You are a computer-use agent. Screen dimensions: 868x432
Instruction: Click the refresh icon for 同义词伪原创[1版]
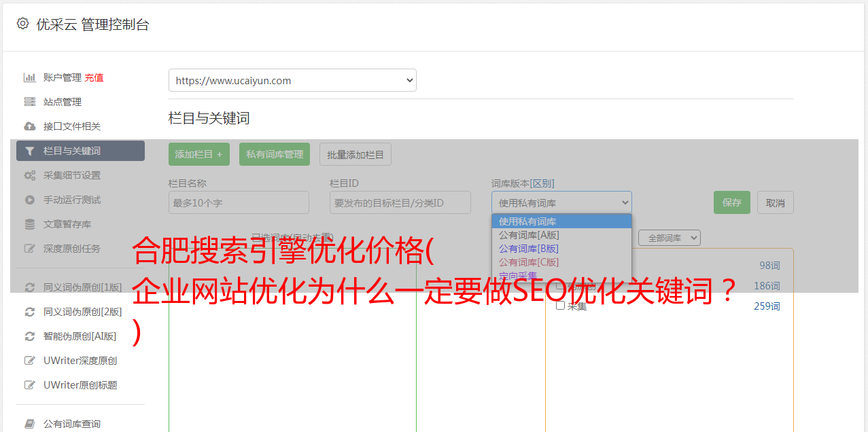[x=29, y=287]
